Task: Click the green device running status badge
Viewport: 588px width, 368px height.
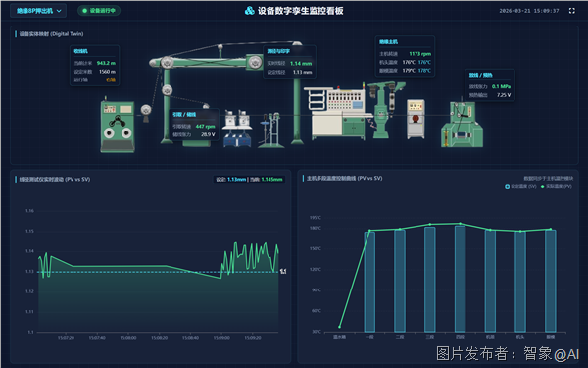Action: pos(99,11)
